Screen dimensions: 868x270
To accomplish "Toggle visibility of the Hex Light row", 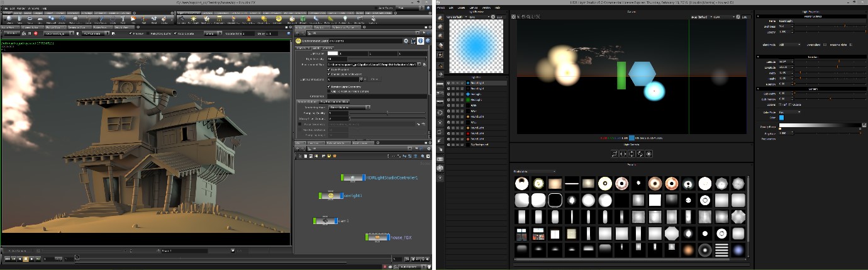I will pyautogui.click(x=448, y=94).
